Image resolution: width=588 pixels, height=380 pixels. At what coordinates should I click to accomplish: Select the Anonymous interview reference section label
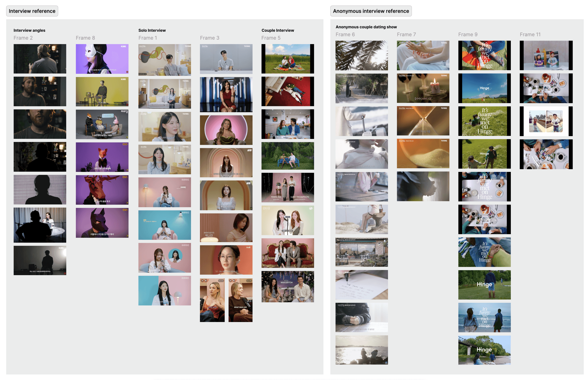click(x=370, y=11)
